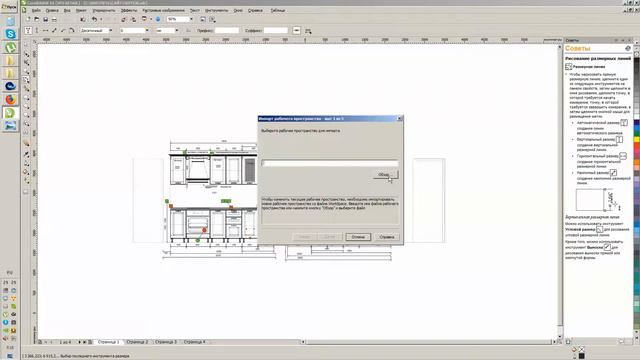Select the Shape tool in toolbox
The height and width of the screenshot is (360, 640).
(27, 54)
